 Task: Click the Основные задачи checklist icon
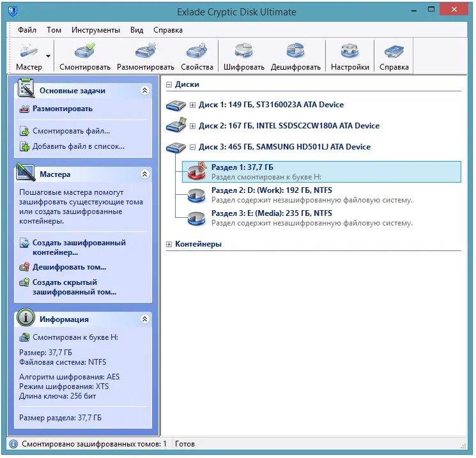coord(26,88)
